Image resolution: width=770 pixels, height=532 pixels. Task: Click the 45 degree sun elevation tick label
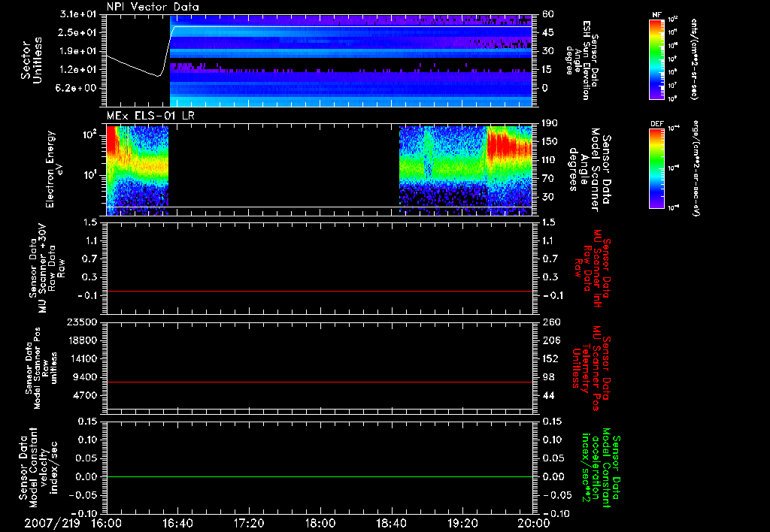pos(548,32)
